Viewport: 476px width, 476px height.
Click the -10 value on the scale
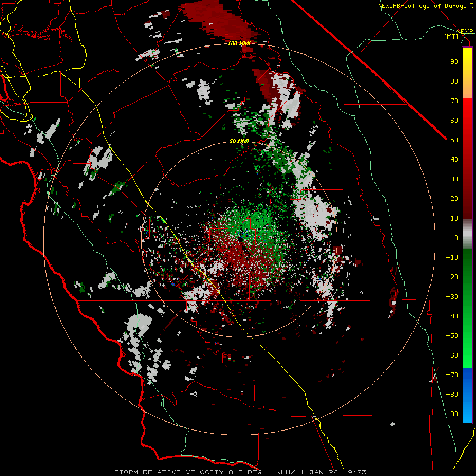452,258
